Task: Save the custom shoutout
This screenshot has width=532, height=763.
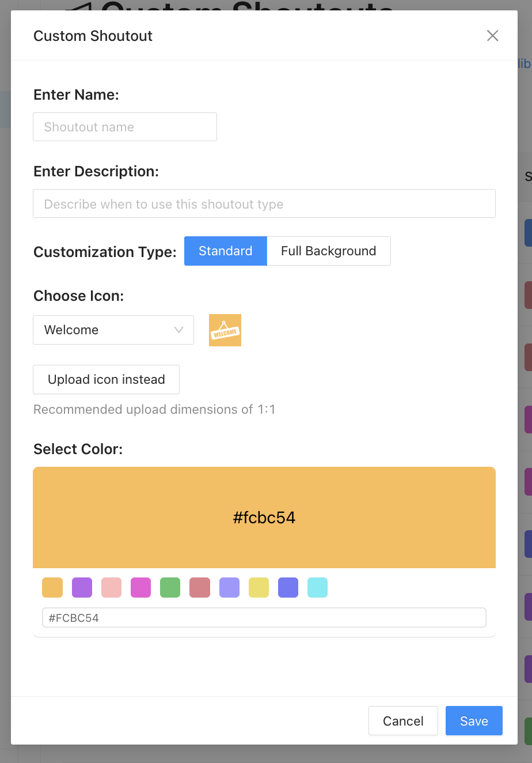Action: pyautogui.click(x=474, y=721)
